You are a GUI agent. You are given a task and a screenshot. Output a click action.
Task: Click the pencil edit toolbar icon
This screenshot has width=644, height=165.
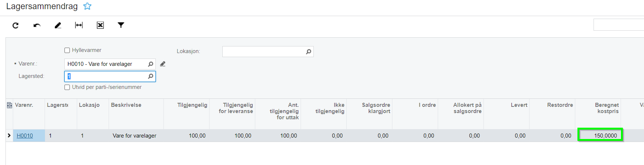58,25
